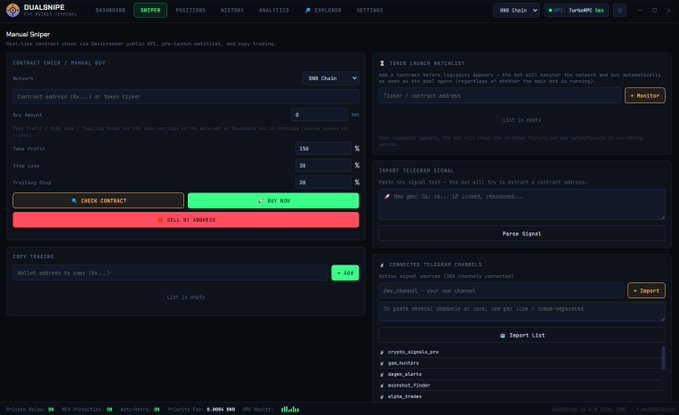Screen dimensions: 679x415
Task: Open the History tab
Action: click(x=232, y=10)
